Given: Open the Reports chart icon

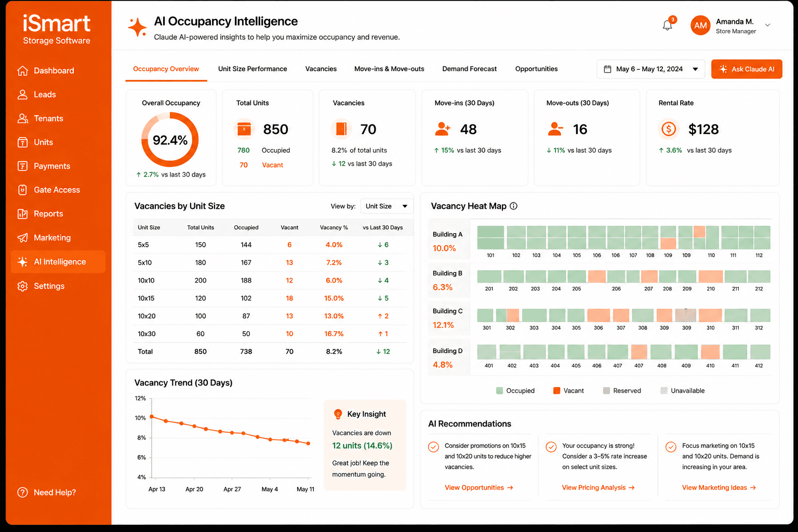Looking at the screenshot, I should pyautogui.click(x=22, y=214).
